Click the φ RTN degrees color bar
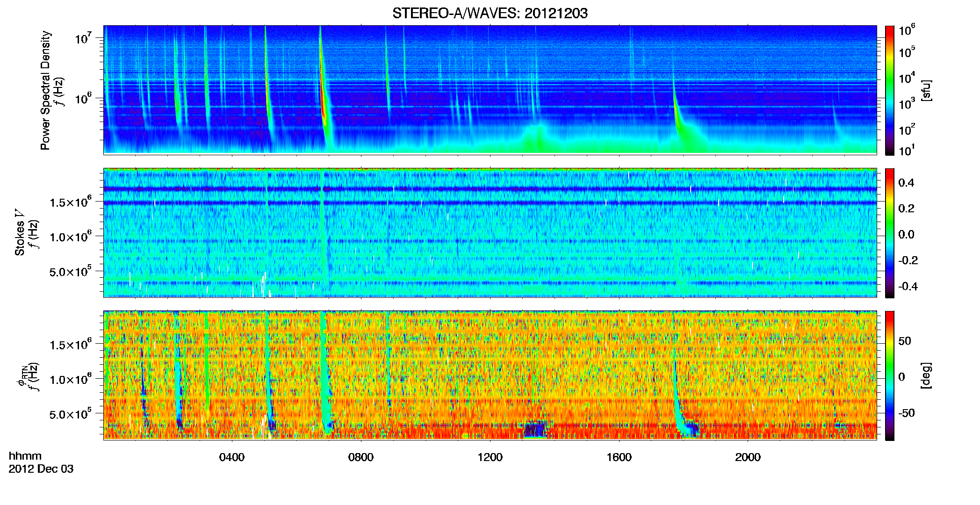Viewport: 980px width, 505px height. (x=890, y=375)
